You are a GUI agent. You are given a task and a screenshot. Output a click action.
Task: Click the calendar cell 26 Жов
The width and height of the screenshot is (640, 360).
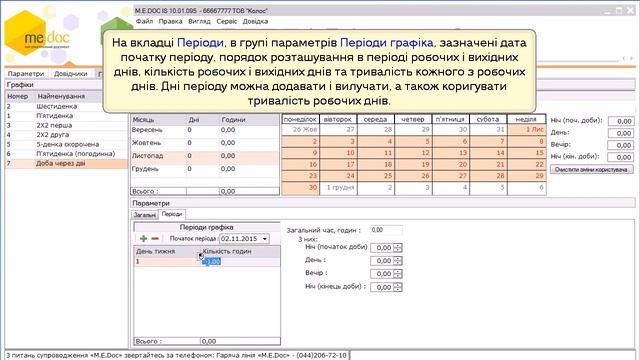[x=301, y=130]
